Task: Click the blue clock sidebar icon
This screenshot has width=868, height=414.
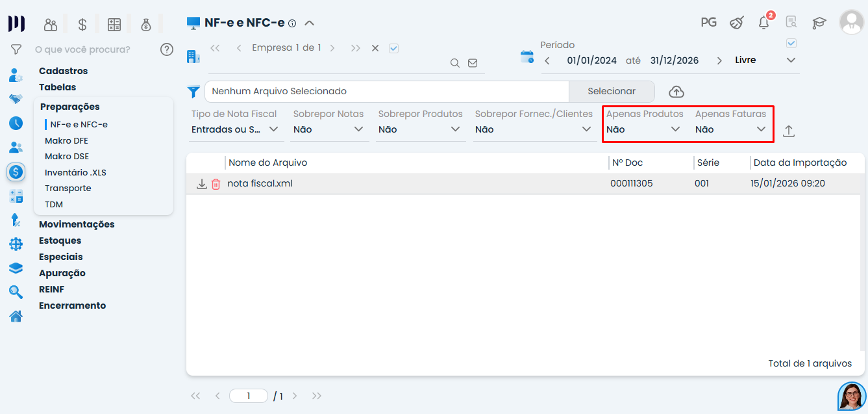Action: point(16,123)
